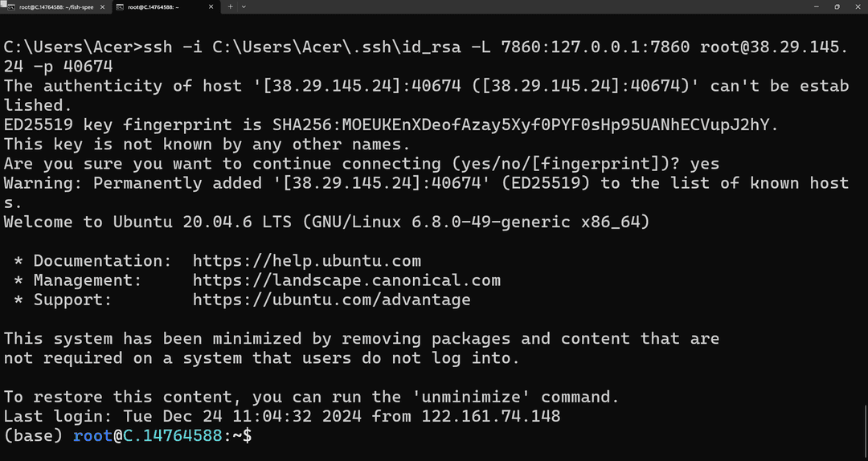
Task: Expand the new-tab profile dropdown chevron
Action: coord(244,6)
